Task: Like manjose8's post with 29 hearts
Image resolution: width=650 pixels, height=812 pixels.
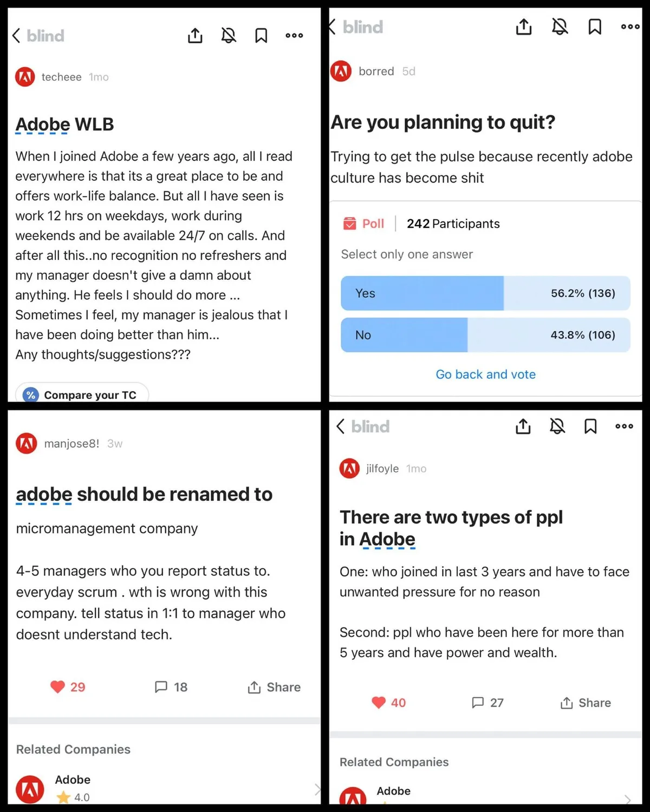Action: [58, 687]
